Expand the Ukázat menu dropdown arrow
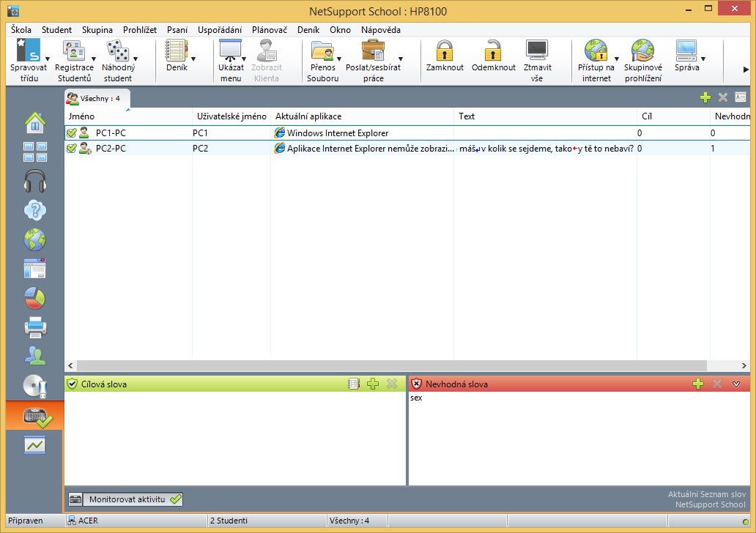 tap(244, 59)
